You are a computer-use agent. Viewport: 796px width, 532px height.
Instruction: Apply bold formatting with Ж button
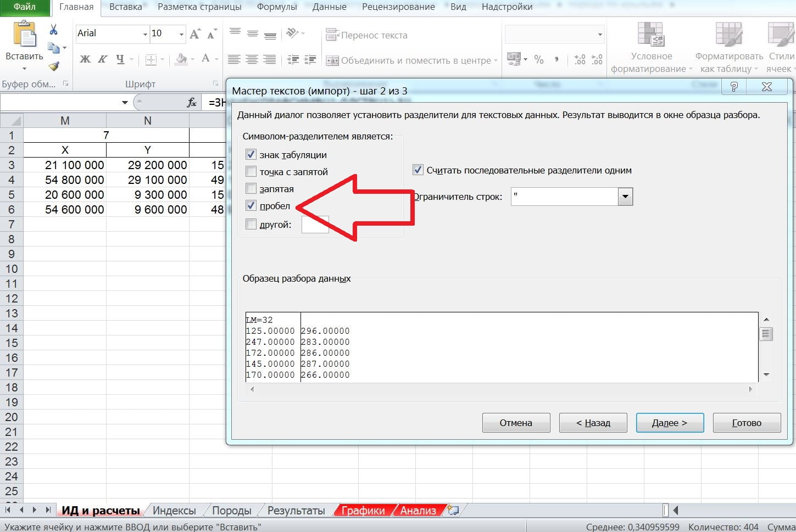coord(85,59)
